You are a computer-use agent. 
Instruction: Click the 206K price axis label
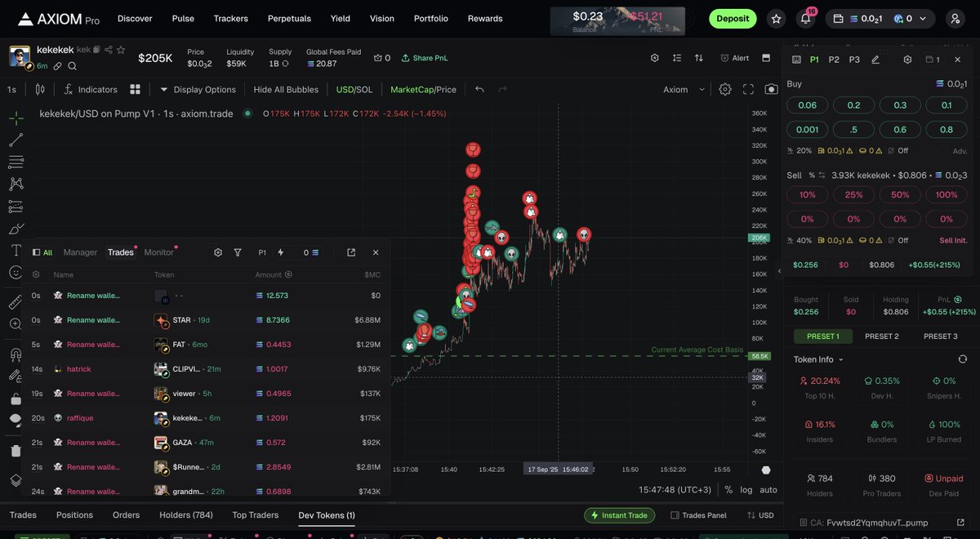pyautogui.click(x=759, y=238)
